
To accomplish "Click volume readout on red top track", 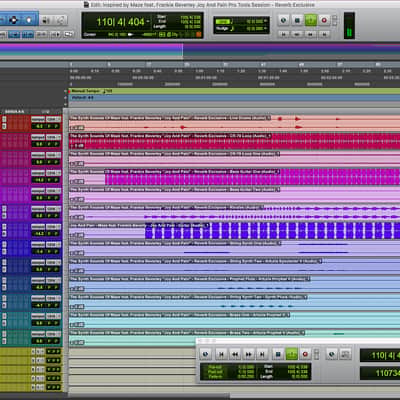I will tap(40, 126).
